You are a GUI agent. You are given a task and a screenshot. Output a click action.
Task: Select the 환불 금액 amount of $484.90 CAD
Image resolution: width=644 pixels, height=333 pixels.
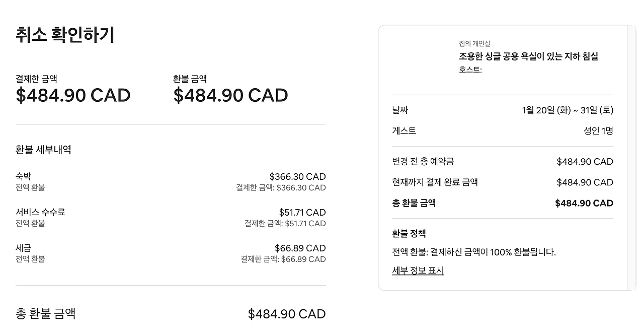(230, 95)
